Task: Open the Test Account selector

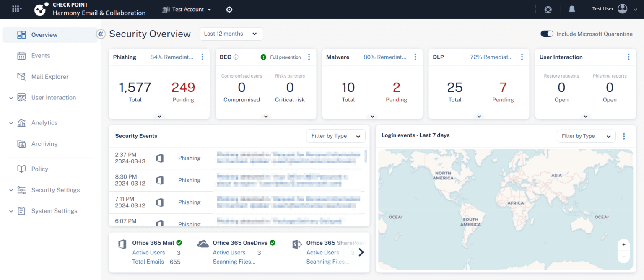Action: pyautogui.click(x=187, y=9)
